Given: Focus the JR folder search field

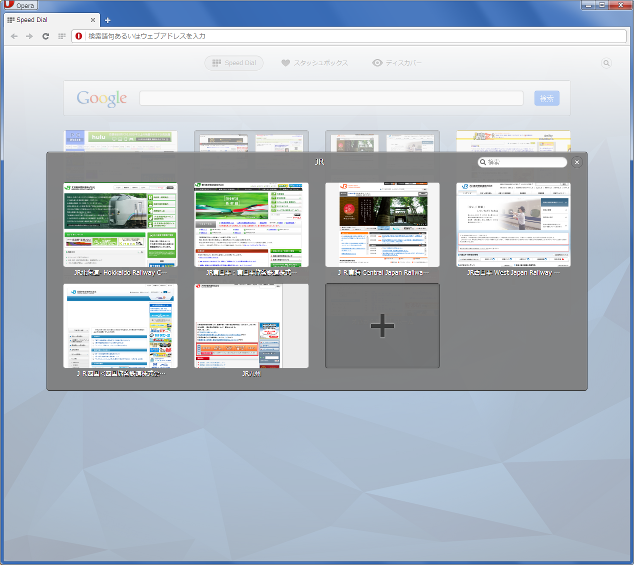Looking at the screenshot, I should tap(522, 162).
